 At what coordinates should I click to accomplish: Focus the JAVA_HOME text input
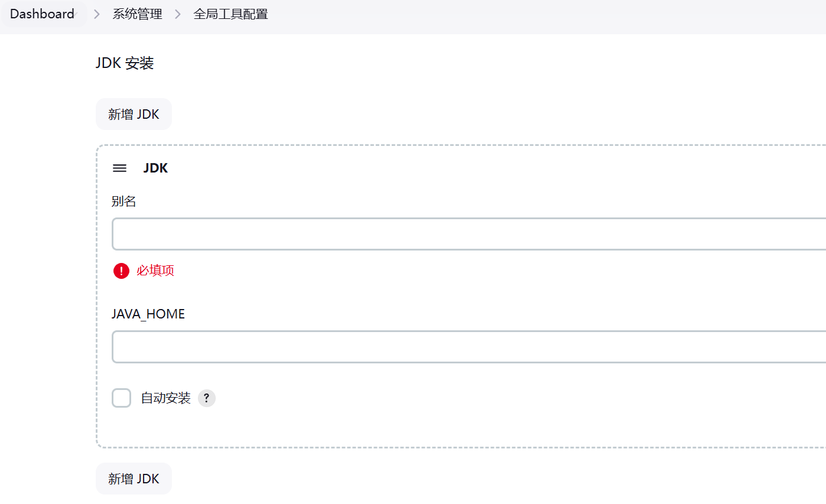(467, 347)
